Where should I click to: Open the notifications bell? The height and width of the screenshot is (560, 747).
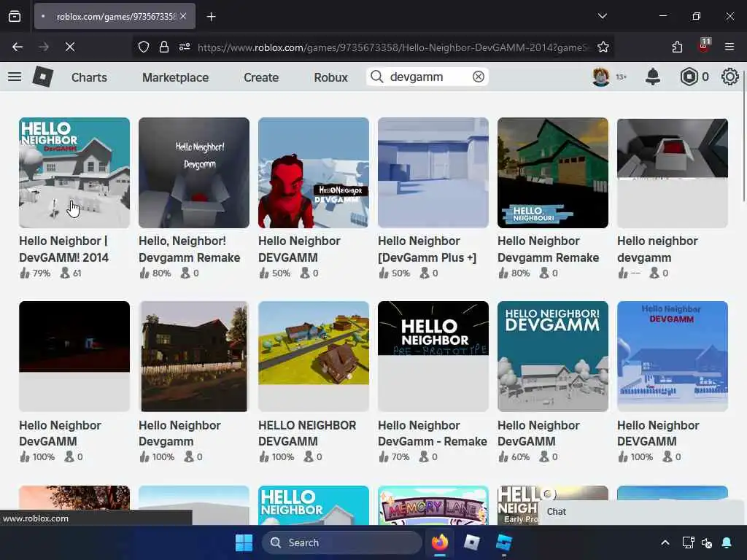coord(653,77)
